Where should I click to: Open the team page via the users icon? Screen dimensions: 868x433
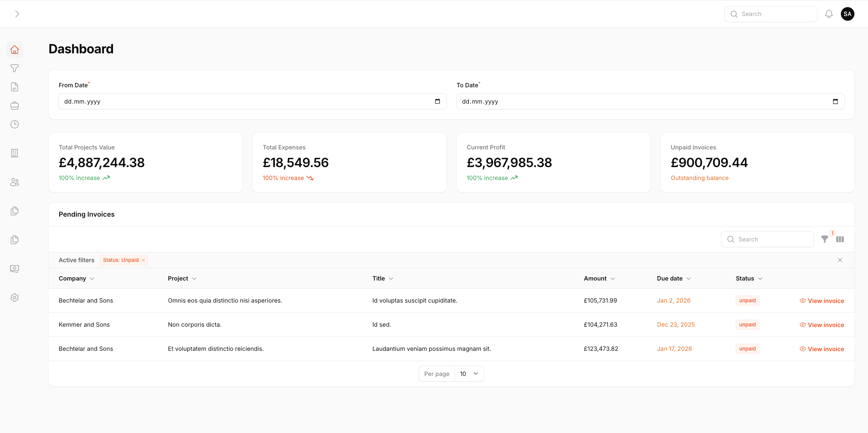[x=15, y=182]
